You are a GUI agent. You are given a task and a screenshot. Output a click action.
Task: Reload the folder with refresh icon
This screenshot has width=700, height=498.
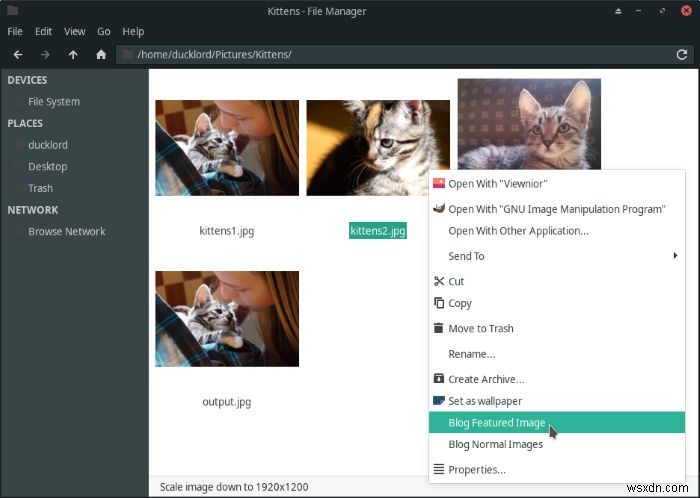[682, 54]
